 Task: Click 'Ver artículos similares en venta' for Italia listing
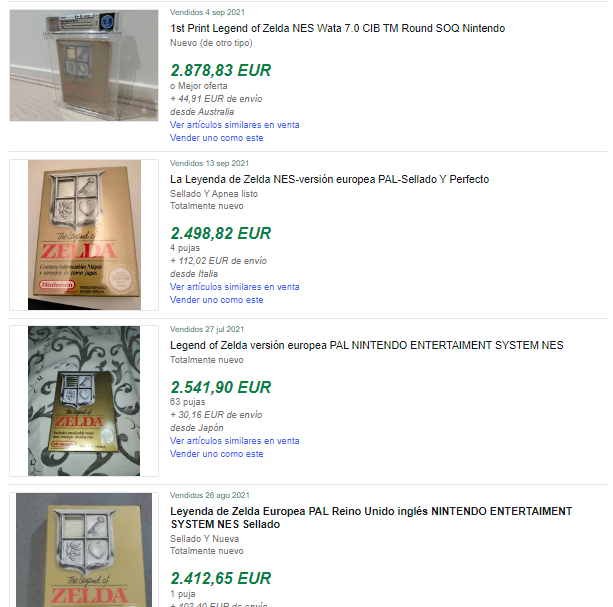pyautogui.click(x=235, y=287)
